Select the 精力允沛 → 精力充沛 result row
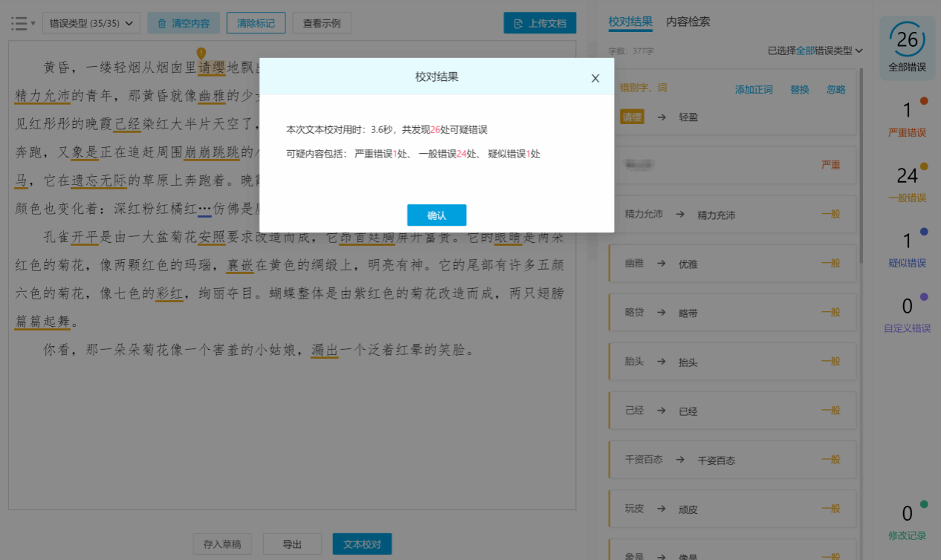Viewport: 941px width, 560px height. tap(732, 215)
